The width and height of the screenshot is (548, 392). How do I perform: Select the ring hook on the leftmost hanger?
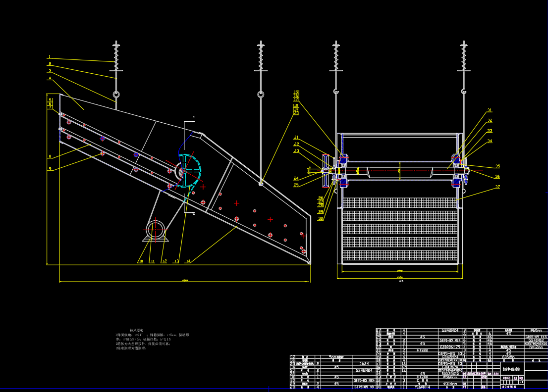tap(116, 95)
